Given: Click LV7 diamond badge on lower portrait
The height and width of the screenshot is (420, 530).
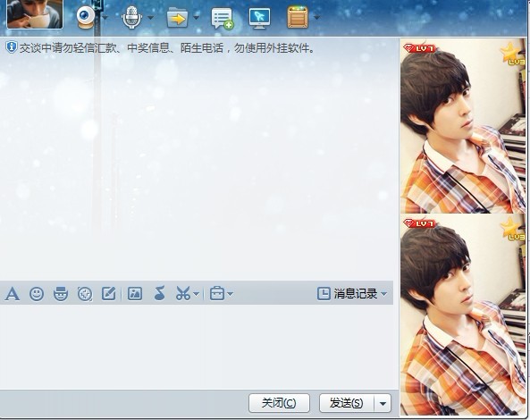Looking at the screenshot, I should tap(419, 223).
